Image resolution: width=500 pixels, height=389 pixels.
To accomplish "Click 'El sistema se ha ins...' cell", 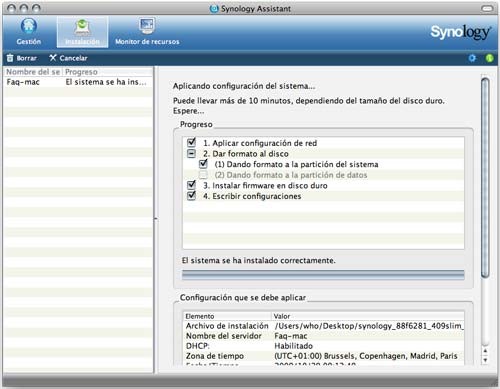I will tap(106, 82).
